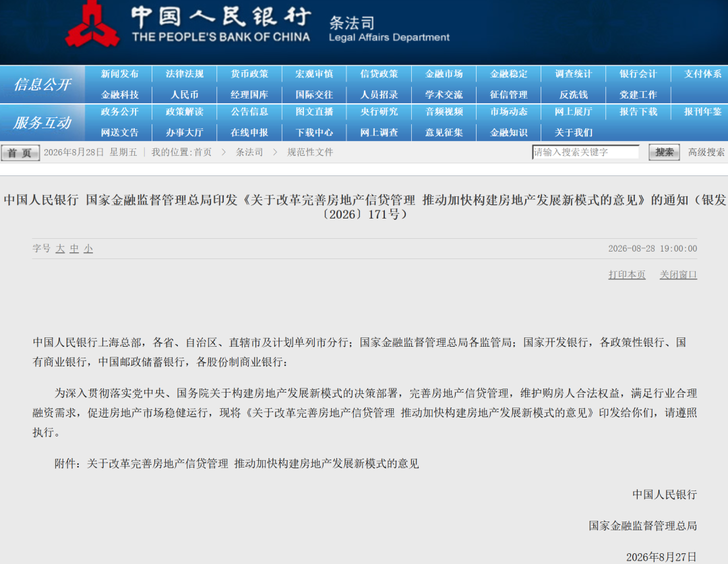The height and width of the screenshot is (564, 728).
Task: Visit the 调查统计 section
Action: 574,74
